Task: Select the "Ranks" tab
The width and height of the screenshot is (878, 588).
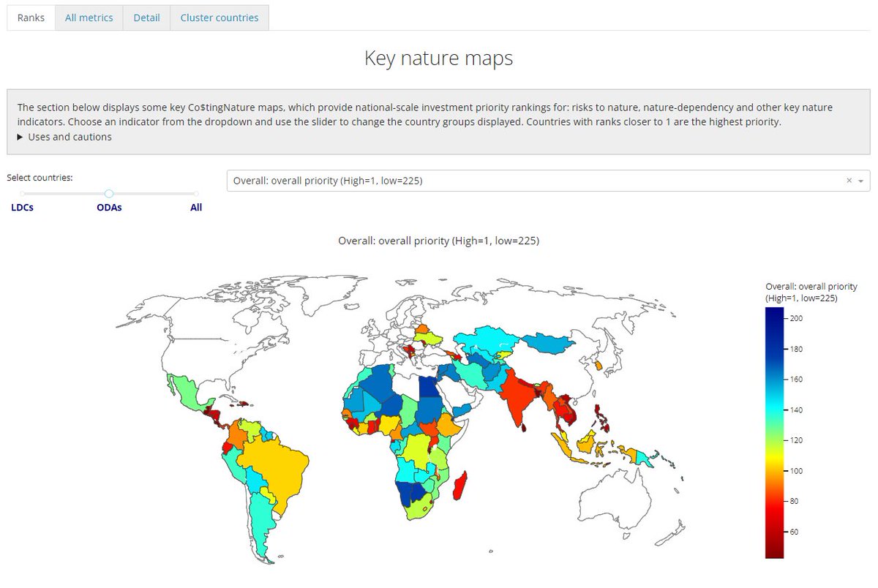Action: pyautogui.click(x=30, y=17)
